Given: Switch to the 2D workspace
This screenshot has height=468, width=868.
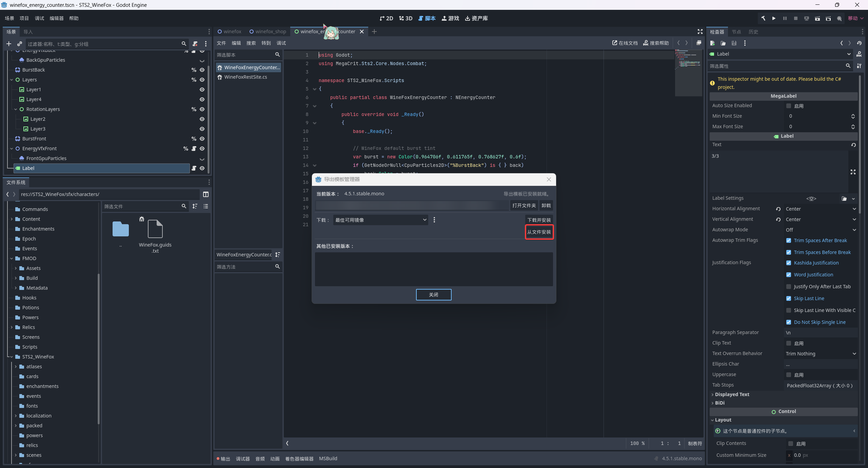Looking at the screenshot, I should (x=386, y=18).
